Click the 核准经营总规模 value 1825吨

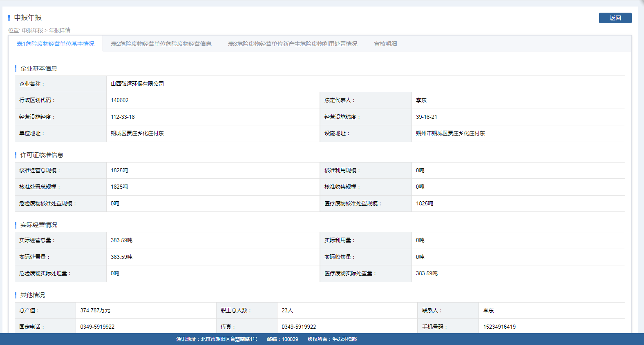tap(119, 170)
